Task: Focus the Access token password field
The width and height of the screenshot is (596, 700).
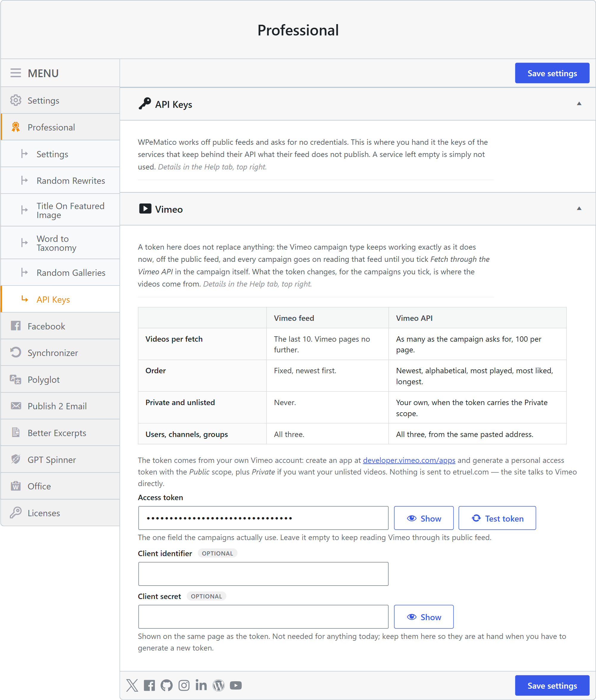Action: click(x=263, y=518)
